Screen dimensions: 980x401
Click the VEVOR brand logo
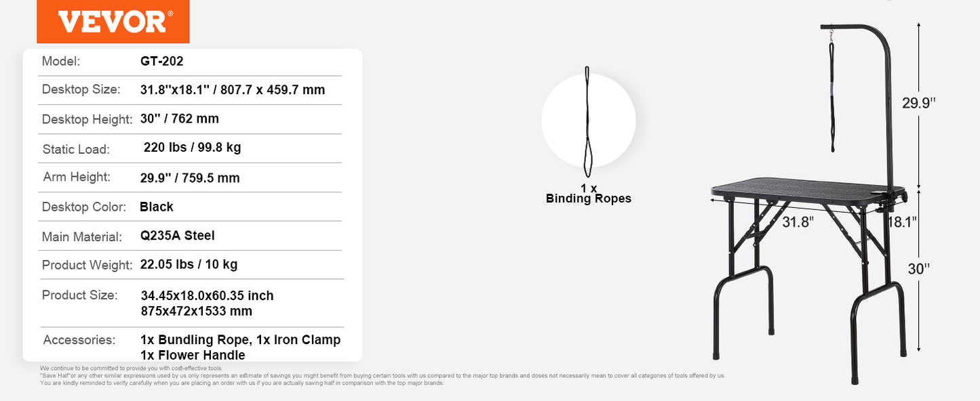113,22
